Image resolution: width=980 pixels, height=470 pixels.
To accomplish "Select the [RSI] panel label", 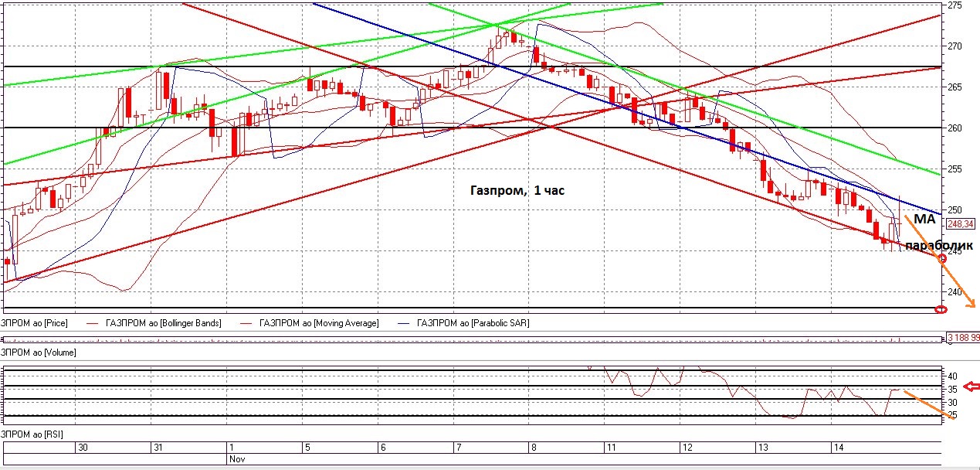I will [x=31, y=434].
